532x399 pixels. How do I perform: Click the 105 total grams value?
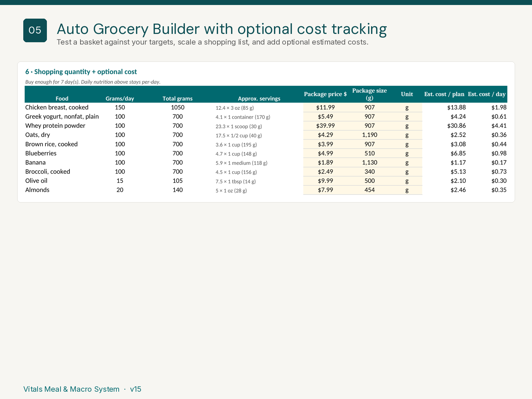(178, 181)
